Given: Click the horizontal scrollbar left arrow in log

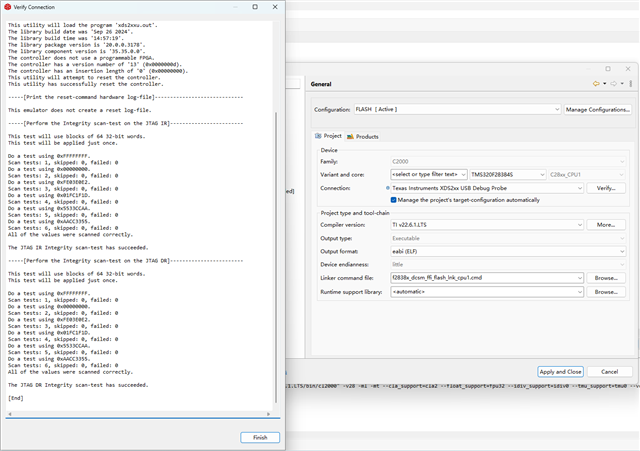Looking at the screenshot, I should pyautogui.click(x=10, y=414).
